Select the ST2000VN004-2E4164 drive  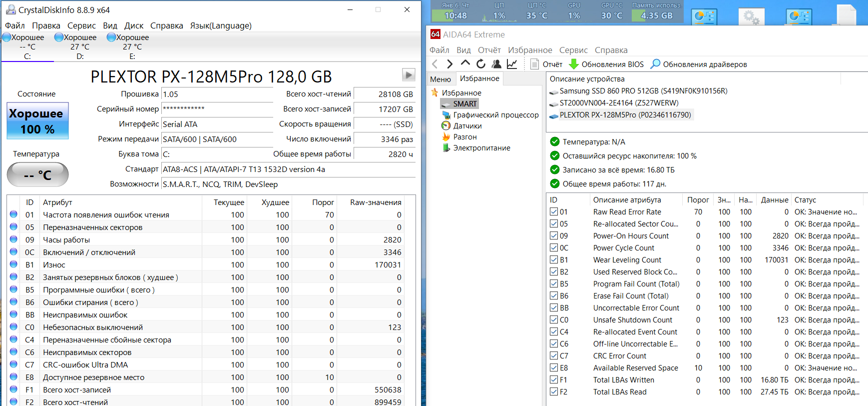[x=614, y=103]
